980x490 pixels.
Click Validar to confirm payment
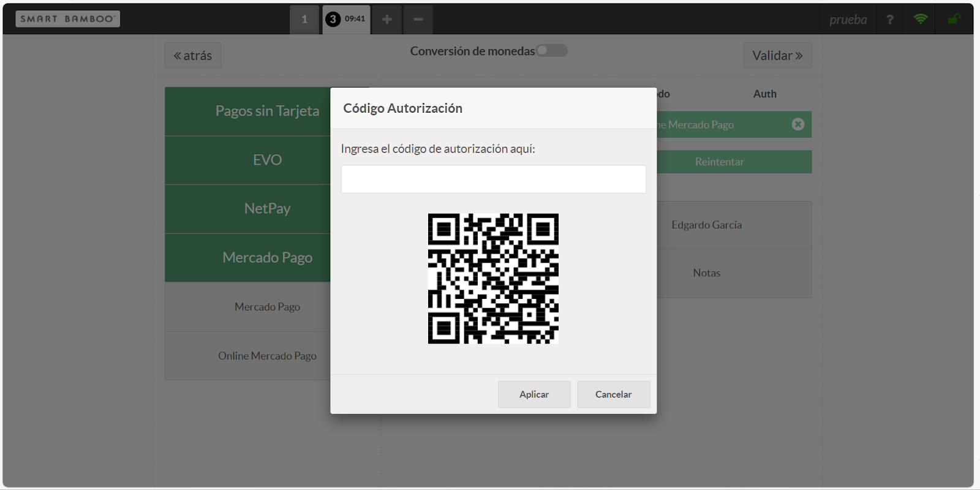tap(777, 56)
